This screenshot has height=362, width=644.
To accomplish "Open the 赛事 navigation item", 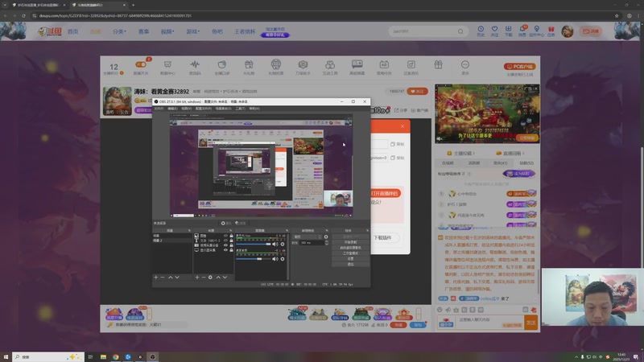I will click(144, 31).
